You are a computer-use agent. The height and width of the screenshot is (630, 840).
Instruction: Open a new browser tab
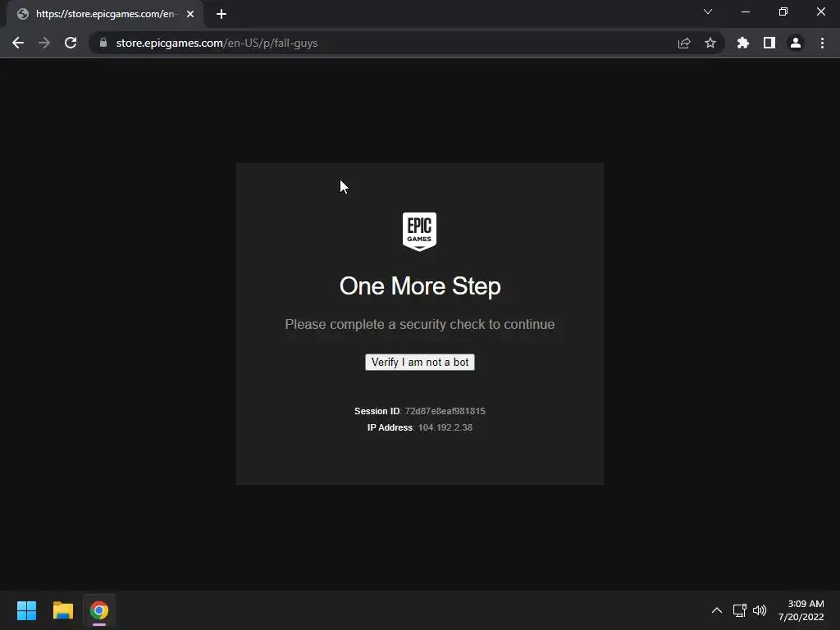221,14
